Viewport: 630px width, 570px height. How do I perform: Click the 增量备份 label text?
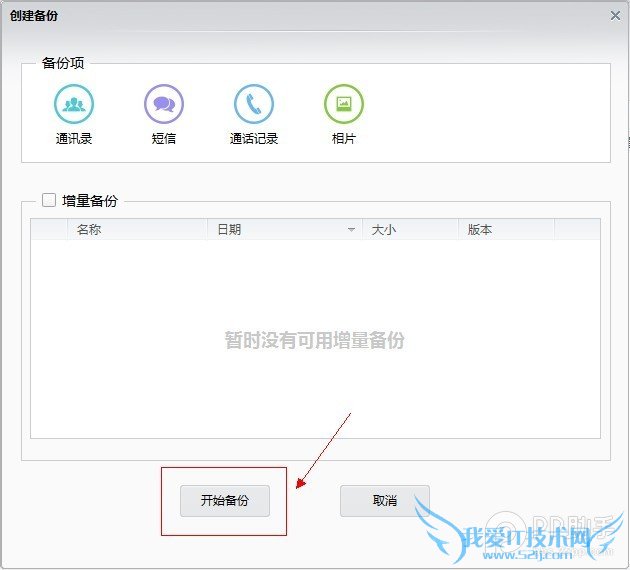point(90,200)
